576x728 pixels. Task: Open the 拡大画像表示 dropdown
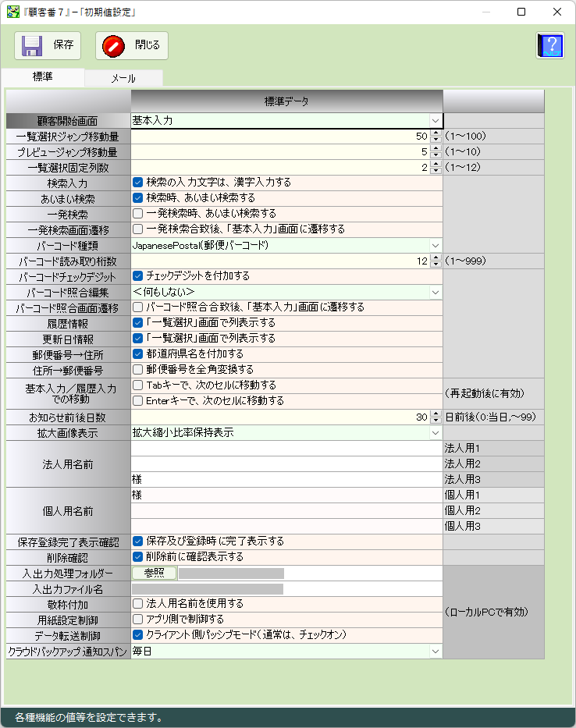coord(435,433)
